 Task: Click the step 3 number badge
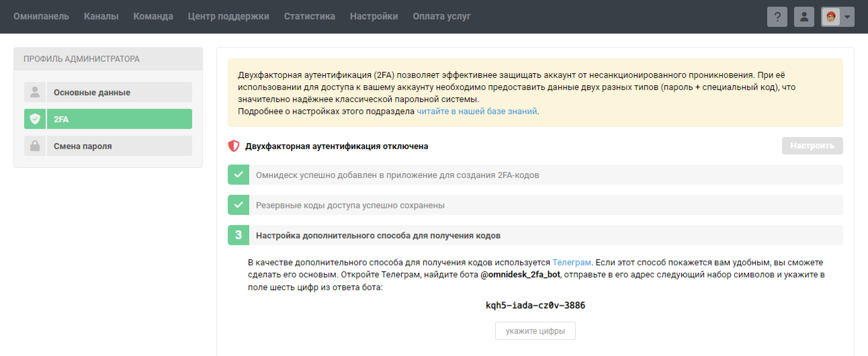238,235
